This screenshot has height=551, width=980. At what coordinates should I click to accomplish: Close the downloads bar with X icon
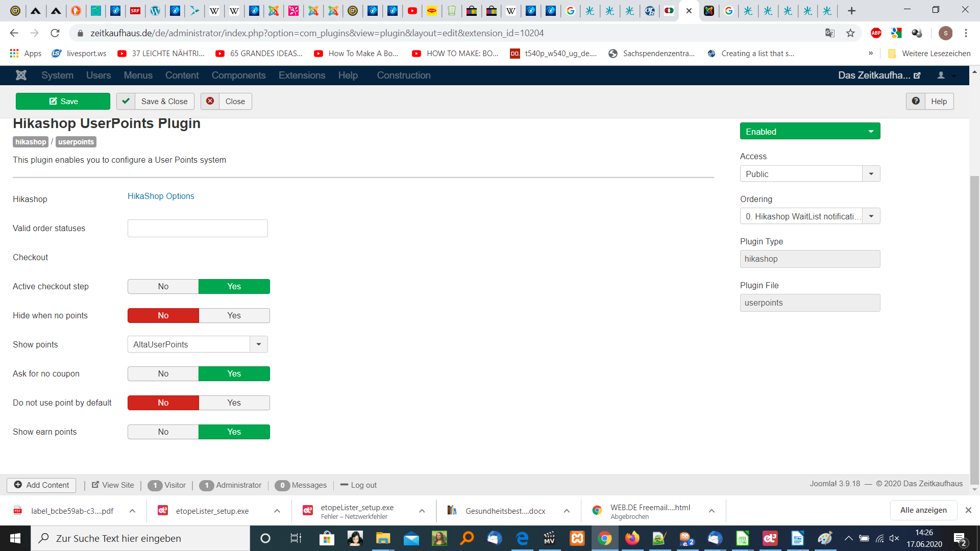pyautogui.click(x=968, y=510)
